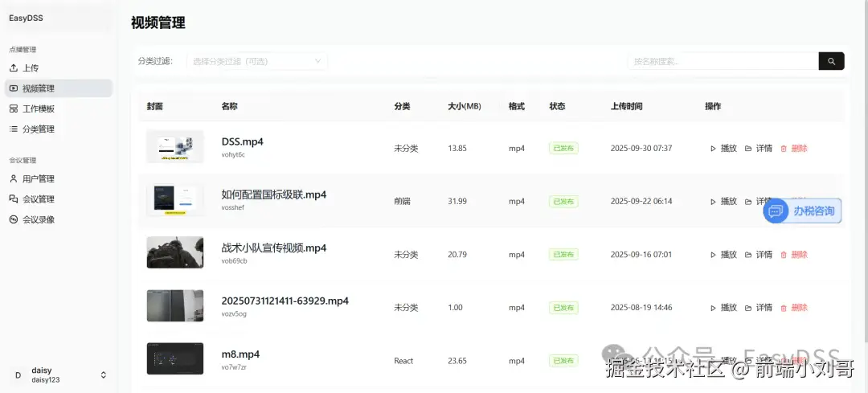Click the 前端 category cell
Screen dimensions: 868x393
click(x=402, y=202)
